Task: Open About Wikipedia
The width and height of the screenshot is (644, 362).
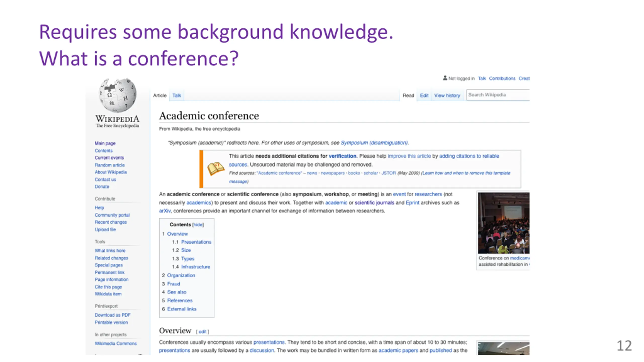Action: 111,172
